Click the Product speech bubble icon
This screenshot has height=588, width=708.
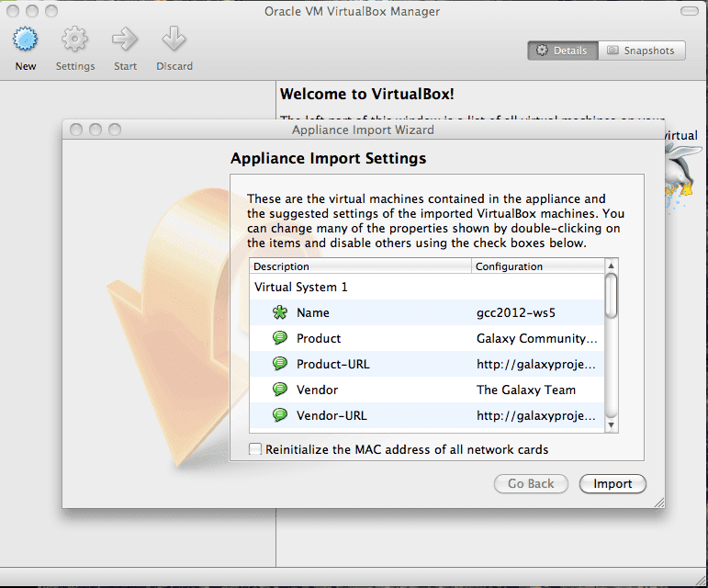pos(280,338)
